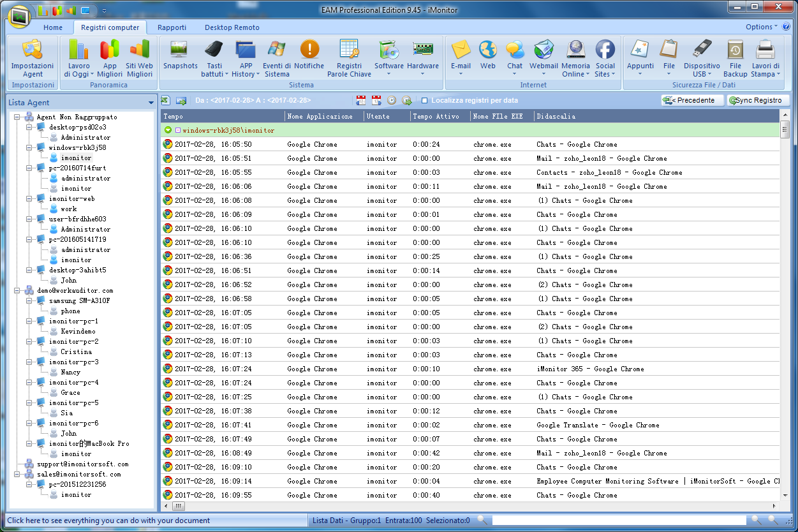This screenshot has width=798, height=532.
Task: Open the Options dropdown menu
Action: click(762, 27)
